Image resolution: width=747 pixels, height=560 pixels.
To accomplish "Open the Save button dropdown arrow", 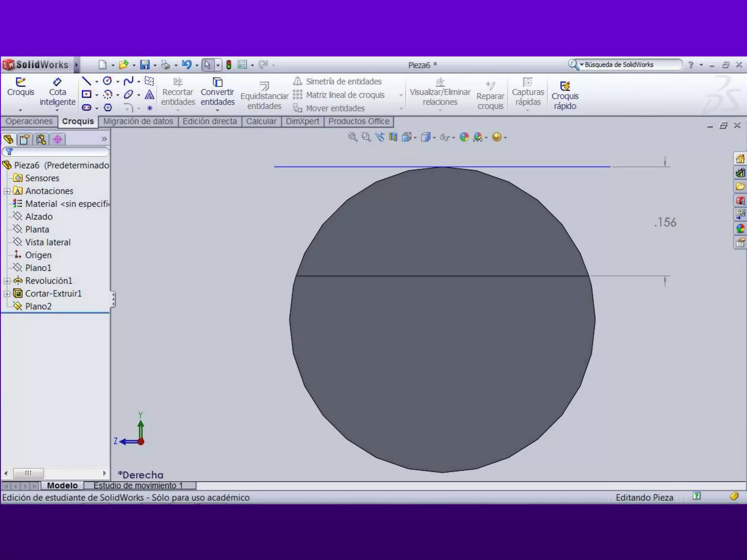I will click(x=155, y=65).
